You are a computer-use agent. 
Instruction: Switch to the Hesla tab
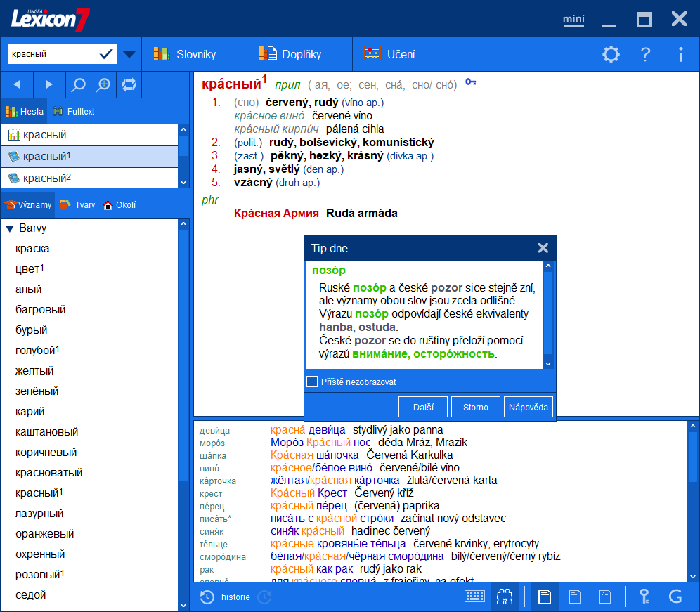(24, 112)
